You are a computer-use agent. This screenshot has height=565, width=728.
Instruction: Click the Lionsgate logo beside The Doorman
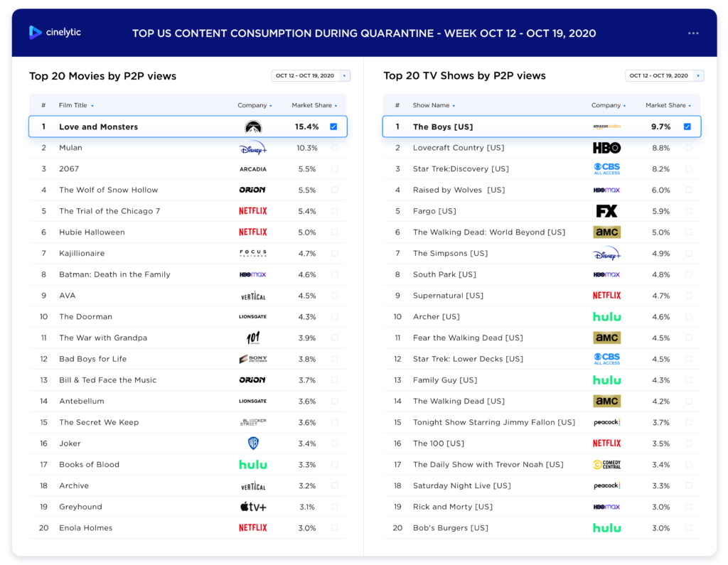click(253, 317)
